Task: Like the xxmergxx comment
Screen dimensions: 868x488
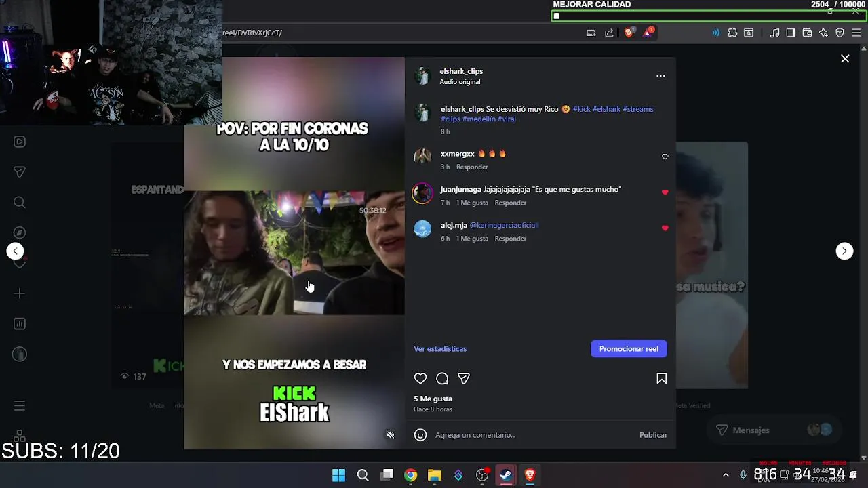Action: point(665,157)
